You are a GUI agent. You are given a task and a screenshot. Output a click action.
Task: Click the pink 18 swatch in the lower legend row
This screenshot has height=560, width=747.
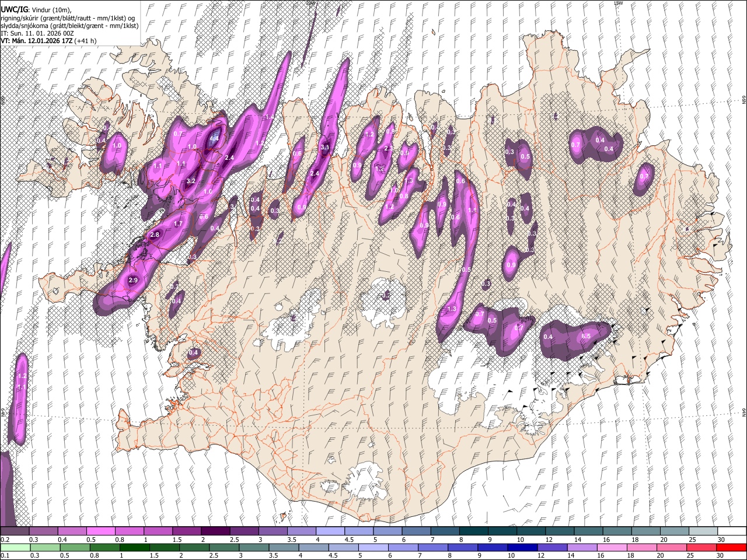(641, 547)
